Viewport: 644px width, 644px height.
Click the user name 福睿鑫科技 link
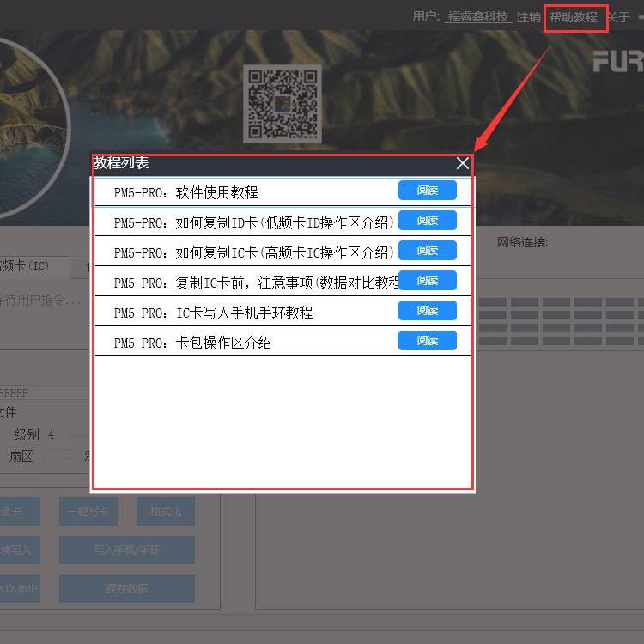tap(477, 17)
